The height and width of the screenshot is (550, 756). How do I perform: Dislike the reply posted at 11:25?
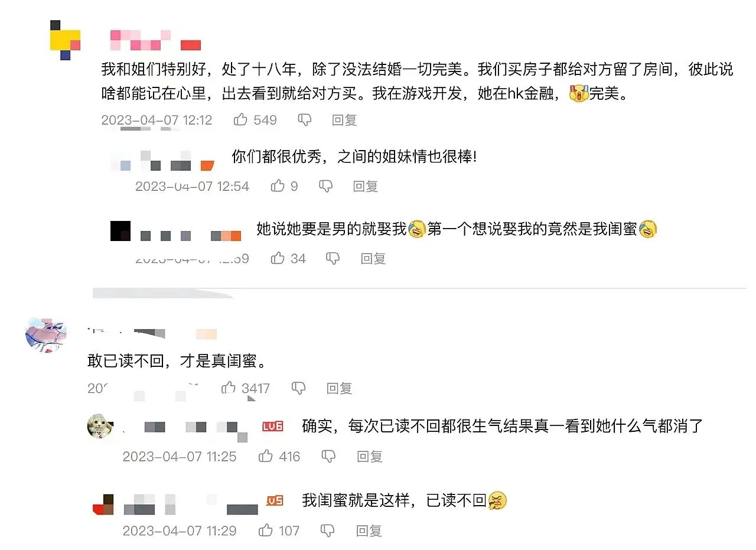[328, 456]
